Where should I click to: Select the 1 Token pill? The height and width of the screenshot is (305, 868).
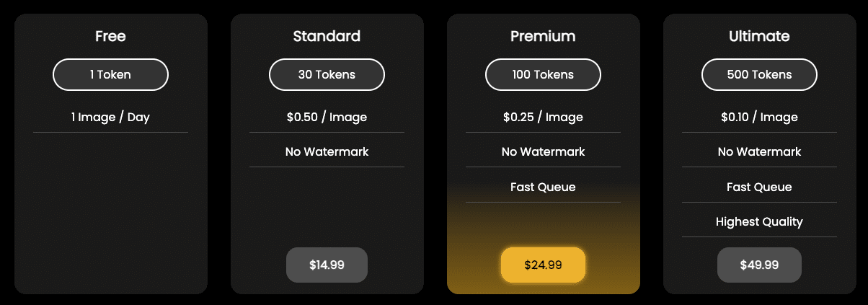tap(110, 74)
